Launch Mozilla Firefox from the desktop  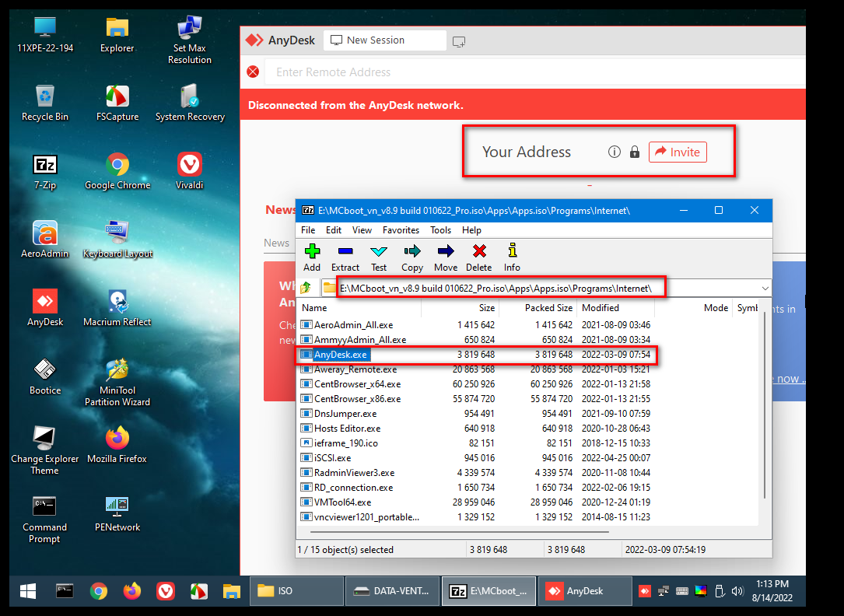click(x=117, y=446)
